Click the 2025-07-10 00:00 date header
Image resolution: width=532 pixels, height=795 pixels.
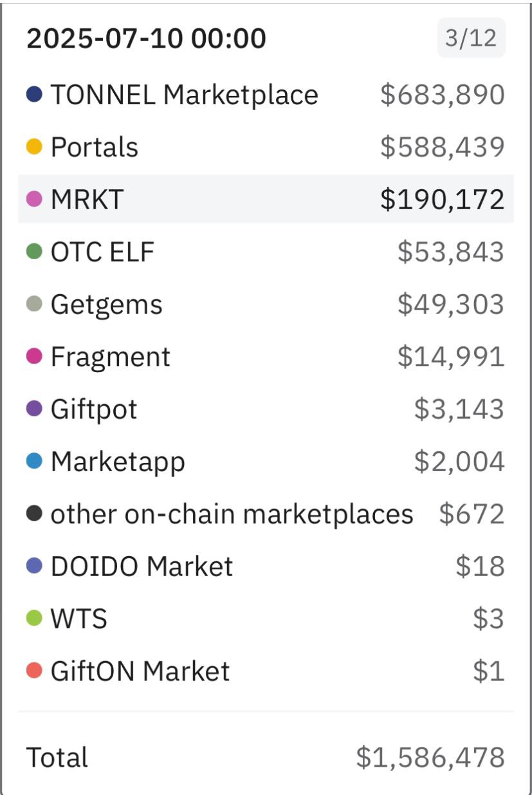click(x=146, y=39)
